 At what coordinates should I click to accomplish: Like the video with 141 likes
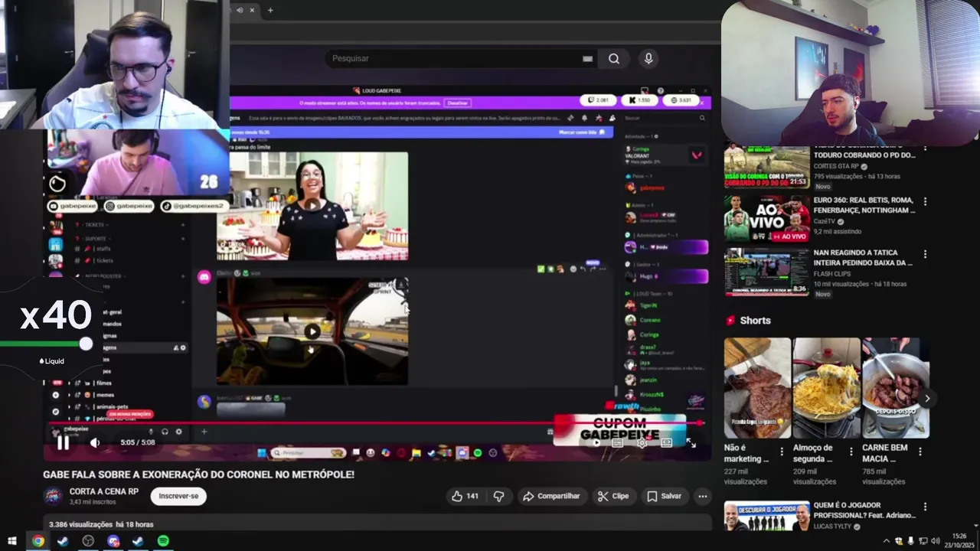(x=465, y=496)
